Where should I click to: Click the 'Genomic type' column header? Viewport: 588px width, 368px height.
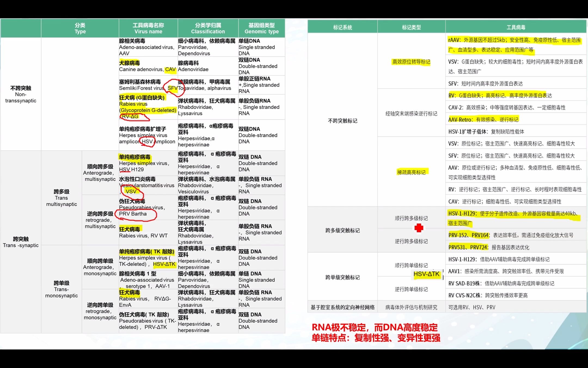coord(262,28)
